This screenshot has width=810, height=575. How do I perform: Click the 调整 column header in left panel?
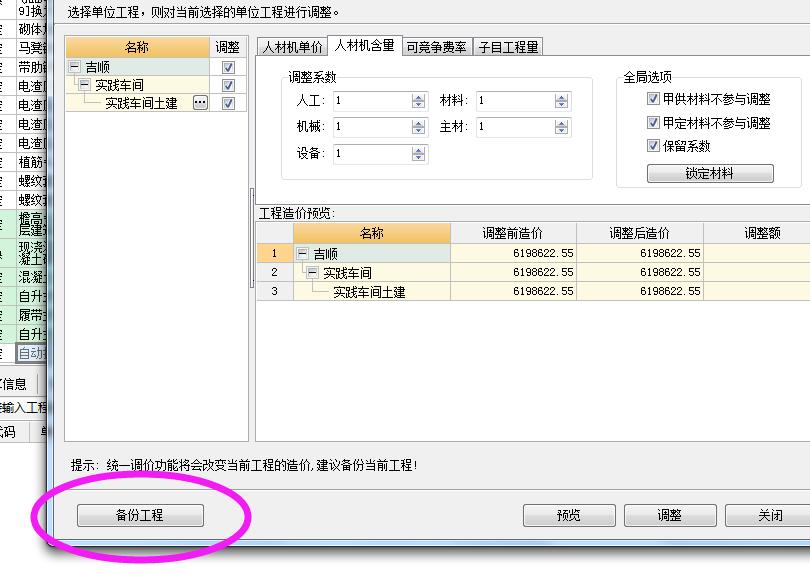click(228, 47)
